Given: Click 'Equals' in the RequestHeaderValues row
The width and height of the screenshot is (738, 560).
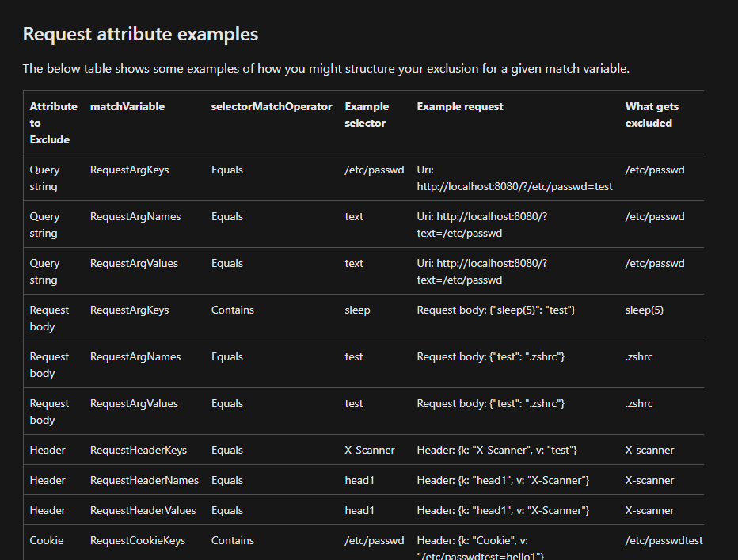Looking at the screenshot, I should coord(226,510).
